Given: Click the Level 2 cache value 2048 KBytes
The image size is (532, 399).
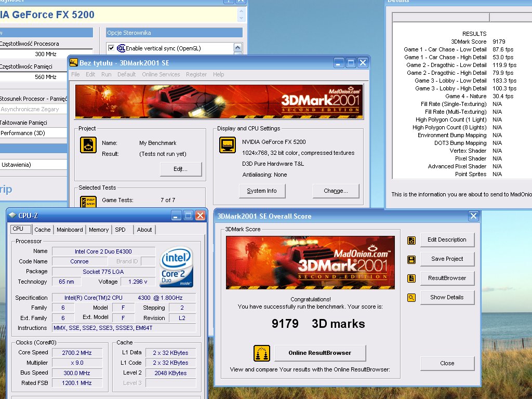Looking at the screenshot, I should tap(170, 373).
